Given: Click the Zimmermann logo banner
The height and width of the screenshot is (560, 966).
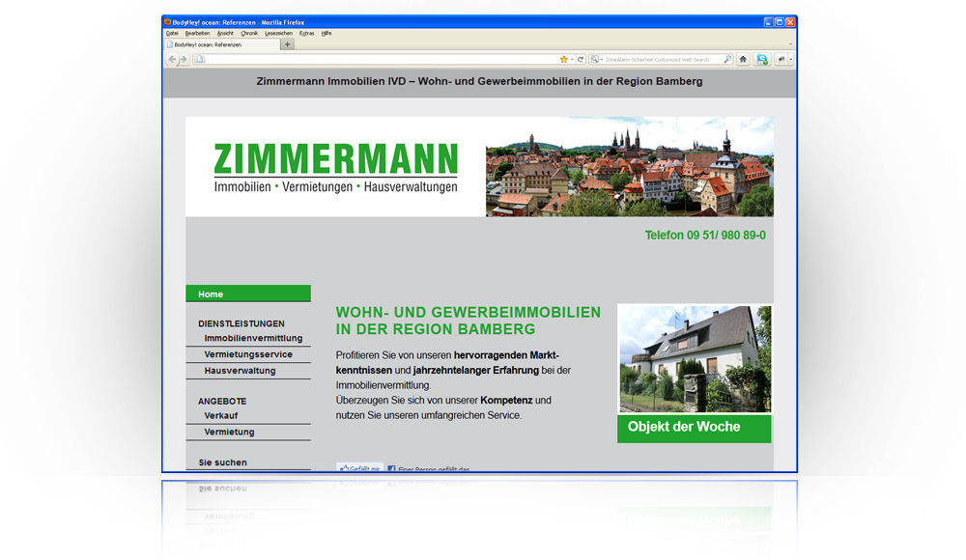Looking at the screenshot, I should pyautogui.click(x=336, y=167).
